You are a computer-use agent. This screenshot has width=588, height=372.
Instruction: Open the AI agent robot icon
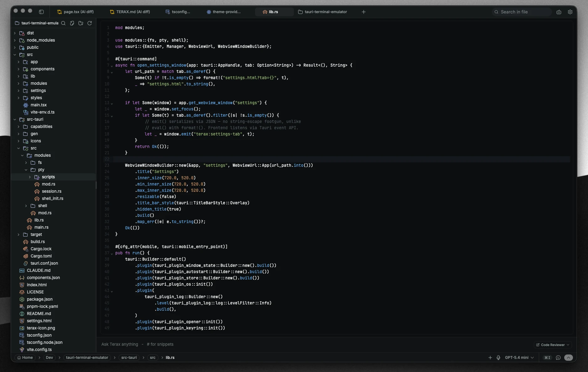[x=559, y=12]
